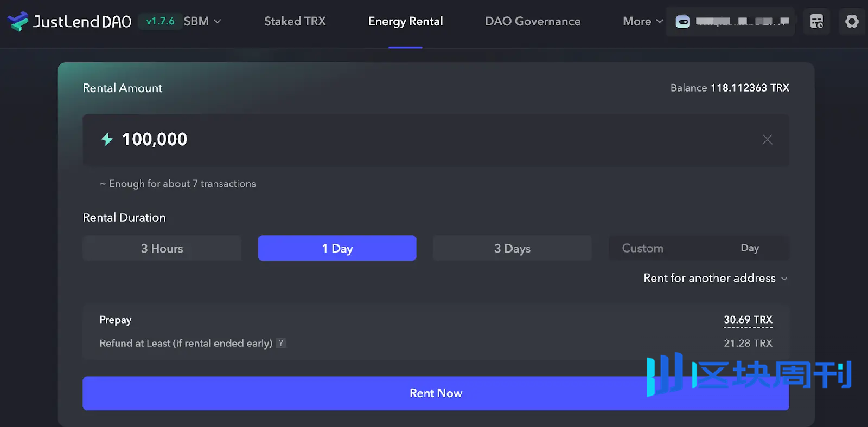Open the wallet icon in header
The image size is (868, 427).
682,22
